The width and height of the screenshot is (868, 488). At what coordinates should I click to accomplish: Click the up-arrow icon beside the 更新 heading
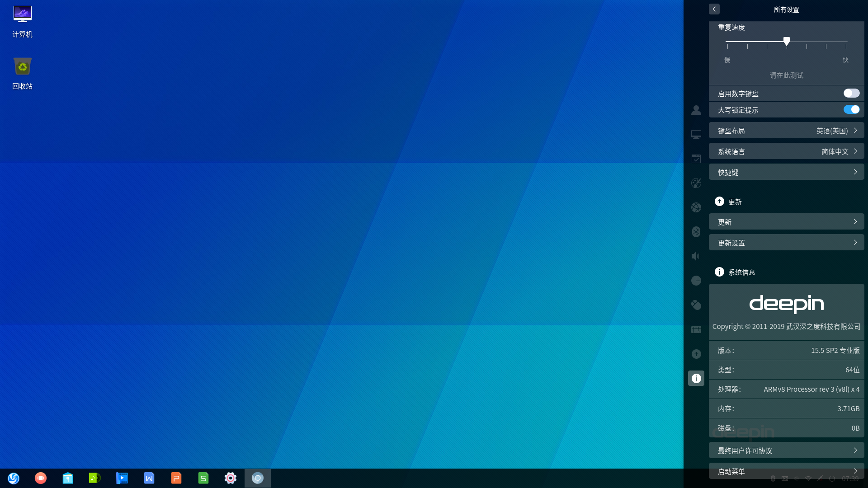tap(719, 202)
